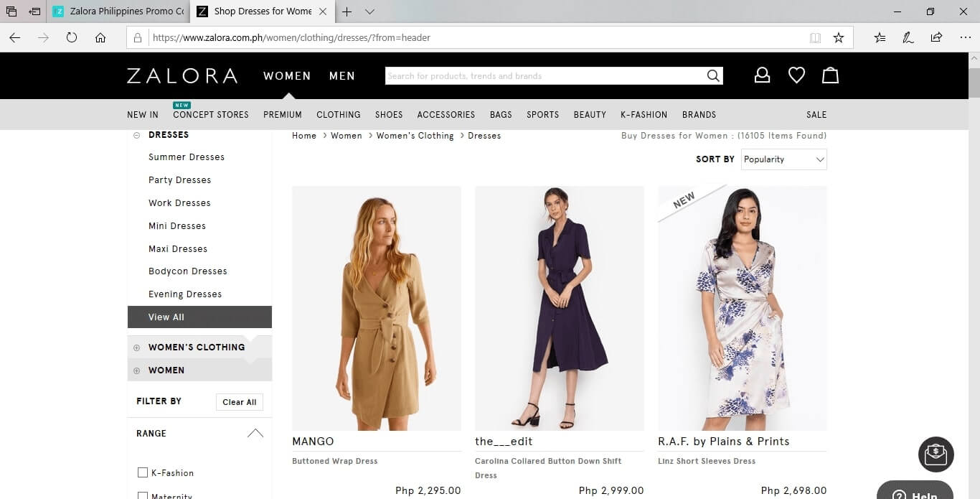Image resolution: width=980 pixels, height=499 pixels.
Task: Show tab previews chevron
Action: tap(369, 11)
